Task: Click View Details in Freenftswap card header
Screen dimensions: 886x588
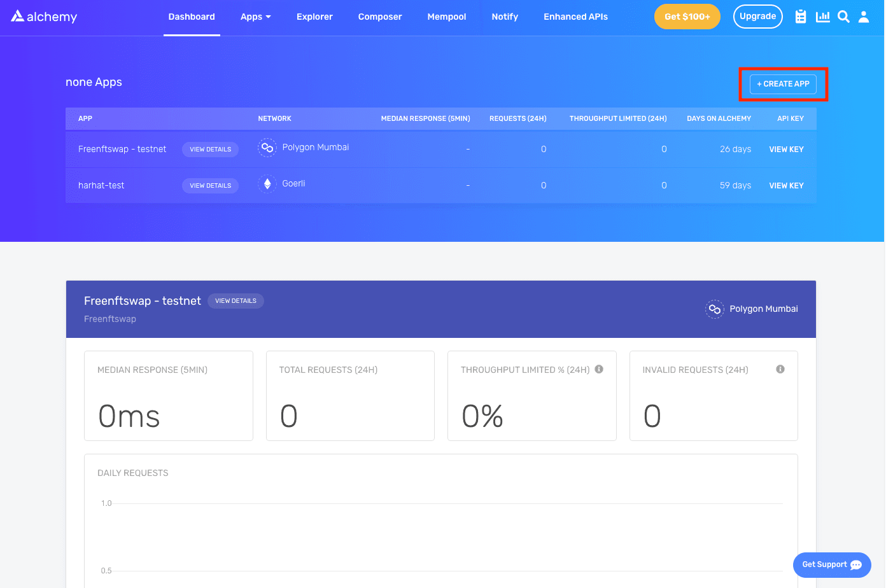Action: tap(236, 301)
